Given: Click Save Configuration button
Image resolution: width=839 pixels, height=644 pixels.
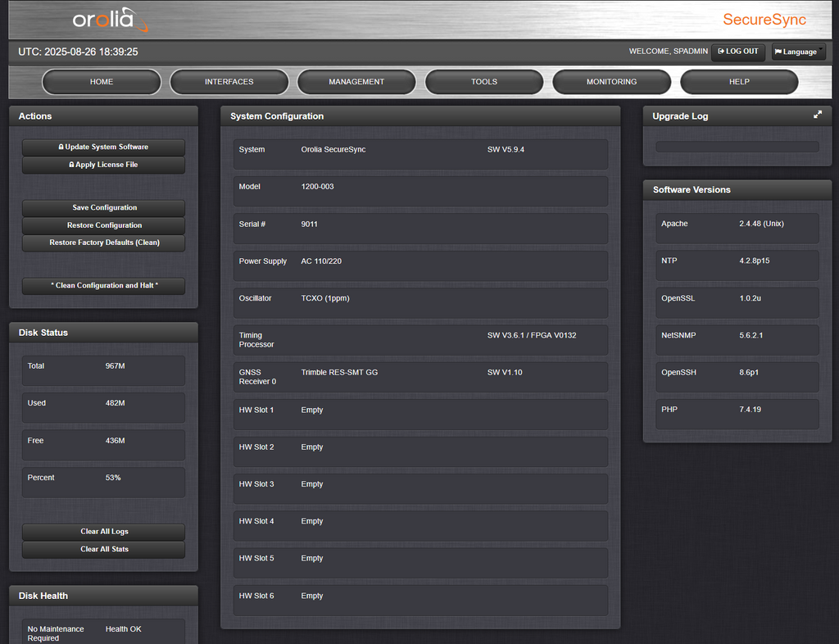Looking at the screenshot, I should (103, 207).
